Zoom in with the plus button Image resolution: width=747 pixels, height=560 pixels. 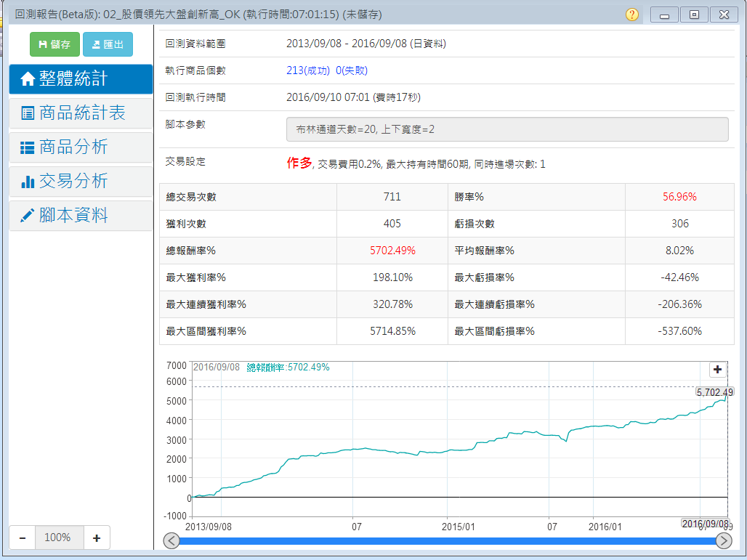97,537
